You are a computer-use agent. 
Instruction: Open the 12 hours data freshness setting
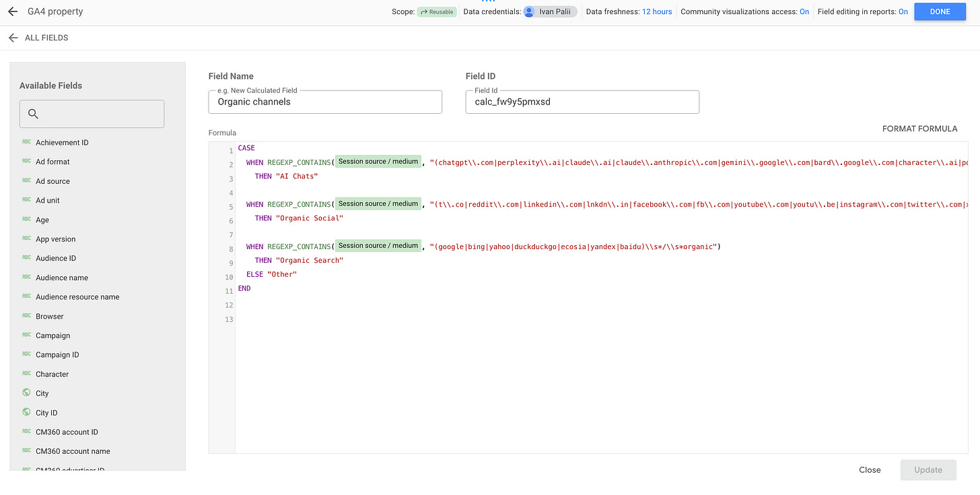coord(657,11)
